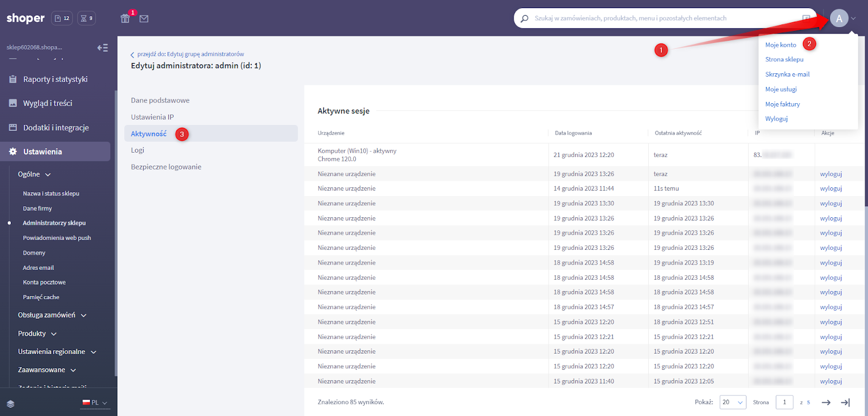The image size is (868, 416).
Task: Click the Ustawienia gear icon
Action: point(13,152)
